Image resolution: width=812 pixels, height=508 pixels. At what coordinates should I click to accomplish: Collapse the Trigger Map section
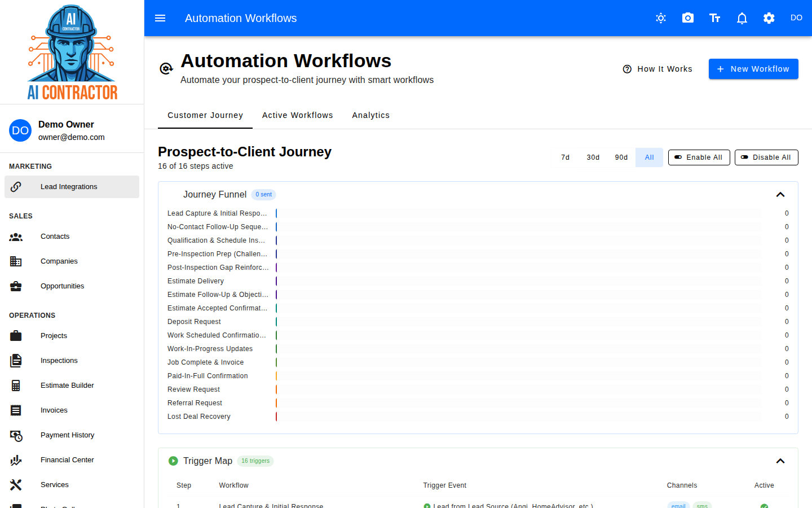pyautogui.click(x=780, y=461)
